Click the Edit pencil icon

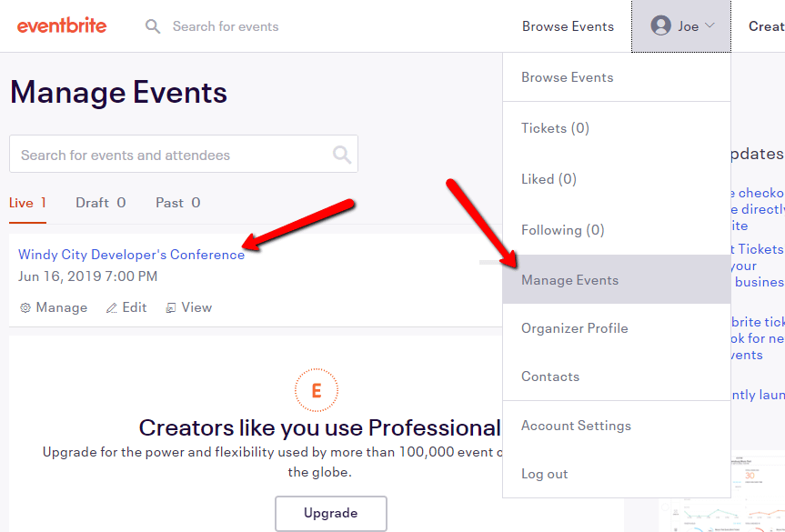[111, 307]
